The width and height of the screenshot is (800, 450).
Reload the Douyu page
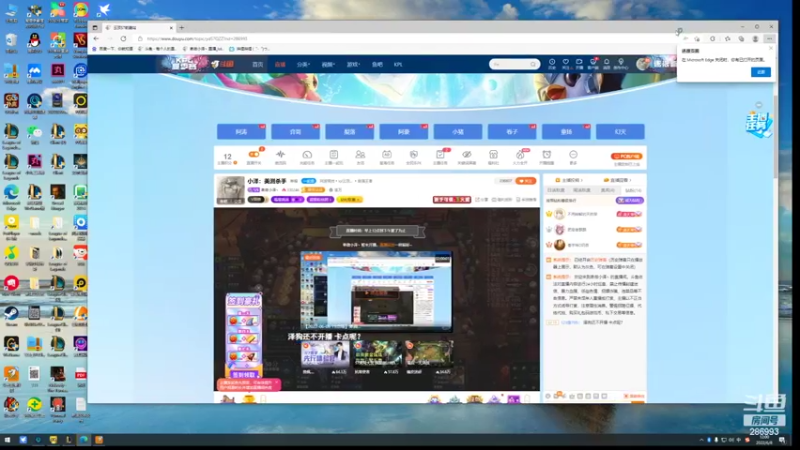pyautogui.click(x=123, y=39)
